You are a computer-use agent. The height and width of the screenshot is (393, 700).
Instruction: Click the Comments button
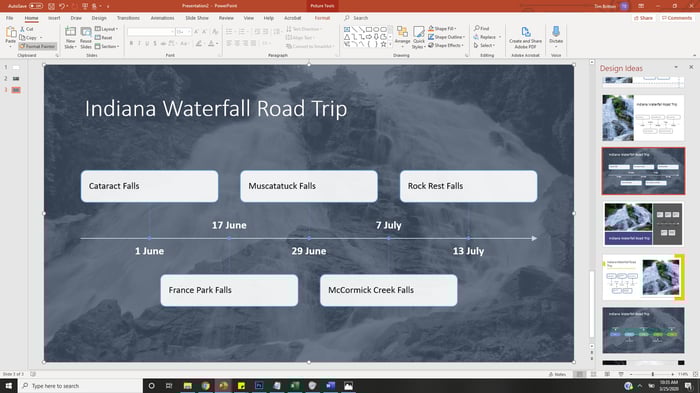click(677, 18)
